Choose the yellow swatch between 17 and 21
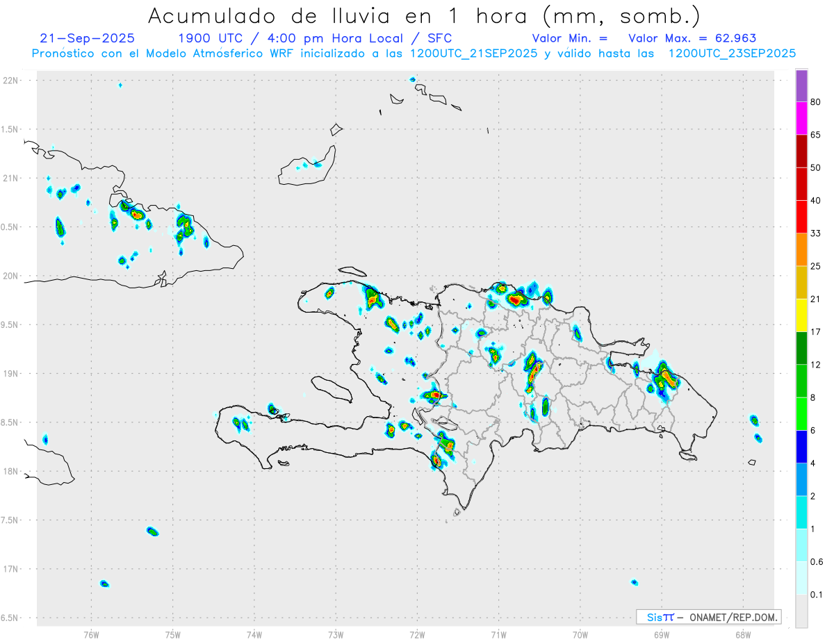The width and height of the screenshot is (834, 644). [801, 315]
